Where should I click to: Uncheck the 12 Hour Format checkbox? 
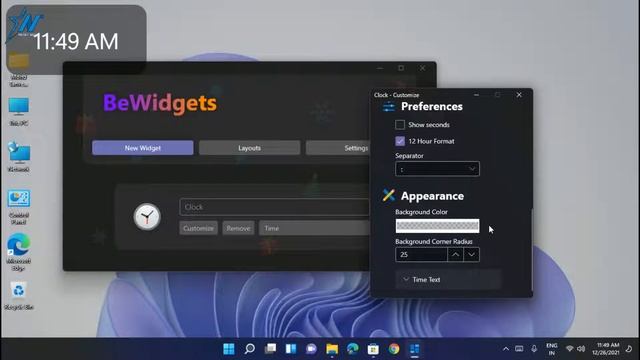click(x=400, y=141)
